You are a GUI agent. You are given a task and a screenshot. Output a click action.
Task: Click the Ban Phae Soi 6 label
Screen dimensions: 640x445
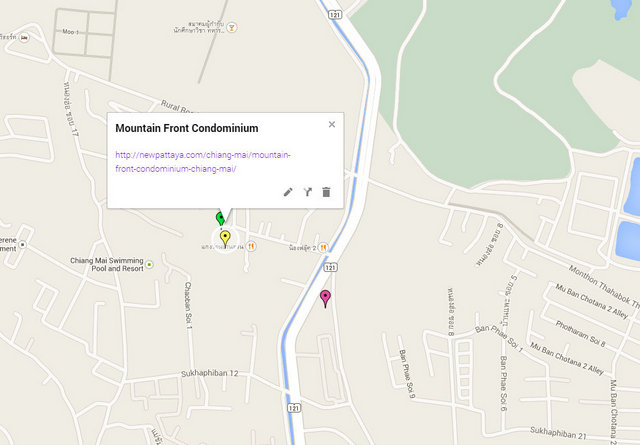(x=504, y=383)
